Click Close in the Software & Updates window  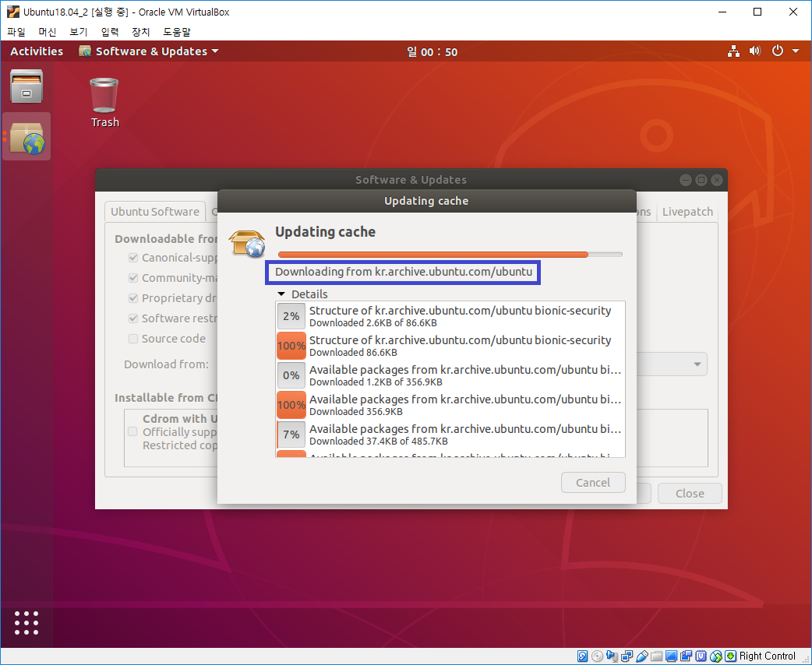tap(690, 493)
